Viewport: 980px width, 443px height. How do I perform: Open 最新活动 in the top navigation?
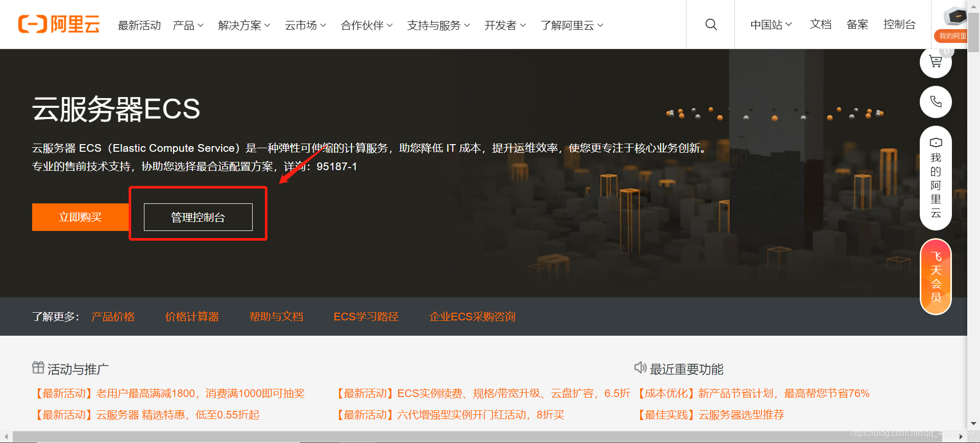[x=139, y=25]
